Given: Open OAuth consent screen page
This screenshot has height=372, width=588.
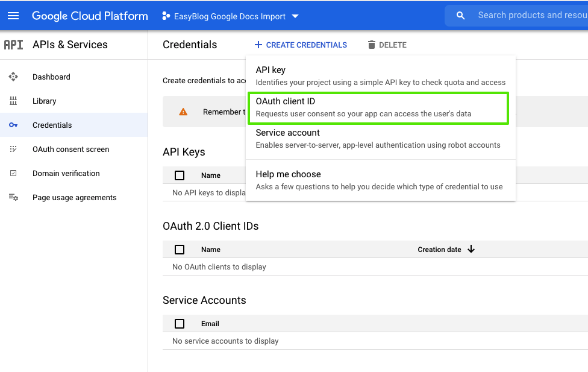Looking at the screenshot, I should click(x=74, y=149).
